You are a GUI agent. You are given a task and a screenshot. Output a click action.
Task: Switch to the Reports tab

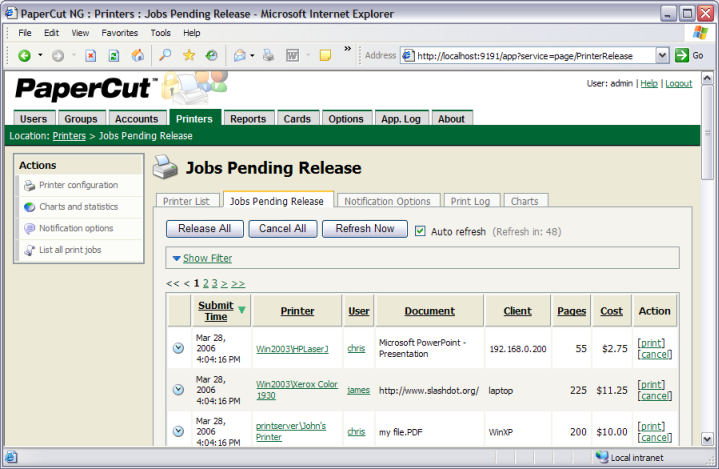coord(248,119)
